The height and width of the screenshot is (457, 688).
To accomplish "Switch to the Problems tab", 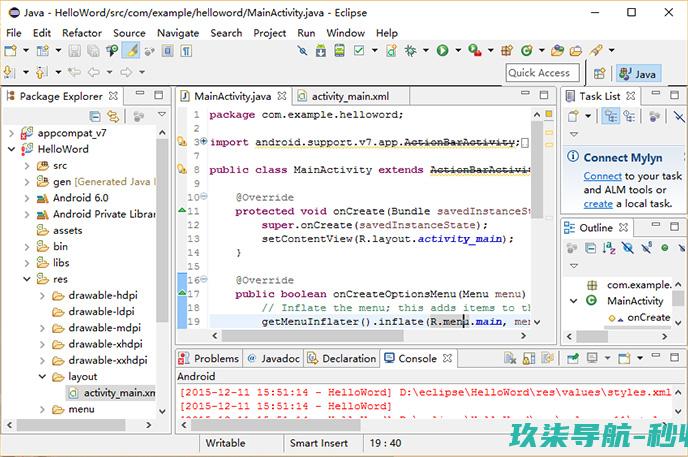I will [x=209, y=359].
